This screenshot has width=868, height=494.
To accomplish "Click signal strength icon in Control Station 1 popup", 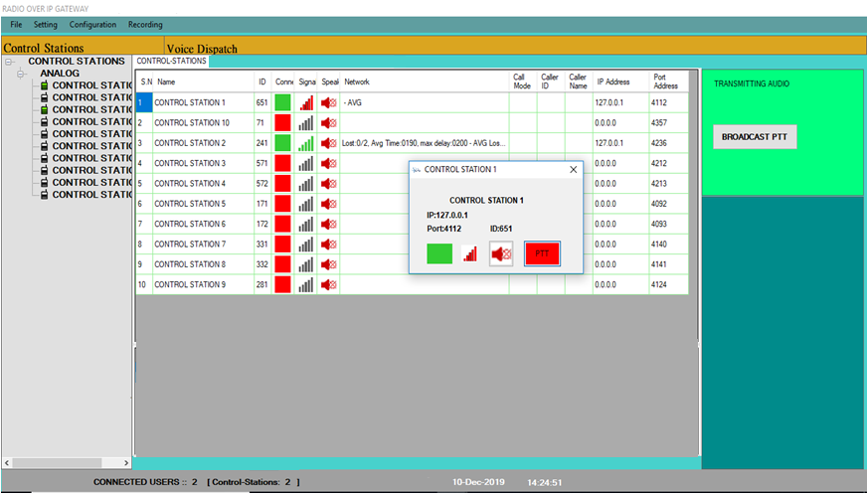I will pos(470,253).
